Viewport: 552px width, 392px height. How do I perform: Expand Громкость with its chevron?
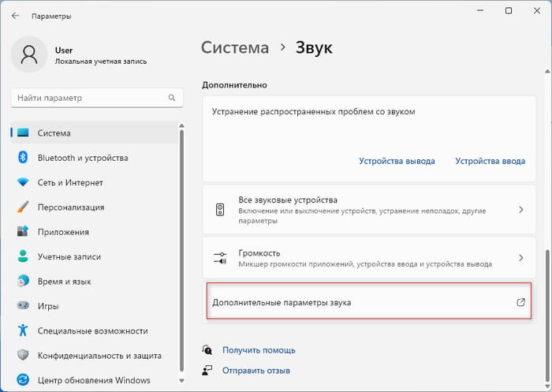click(521, 258)
